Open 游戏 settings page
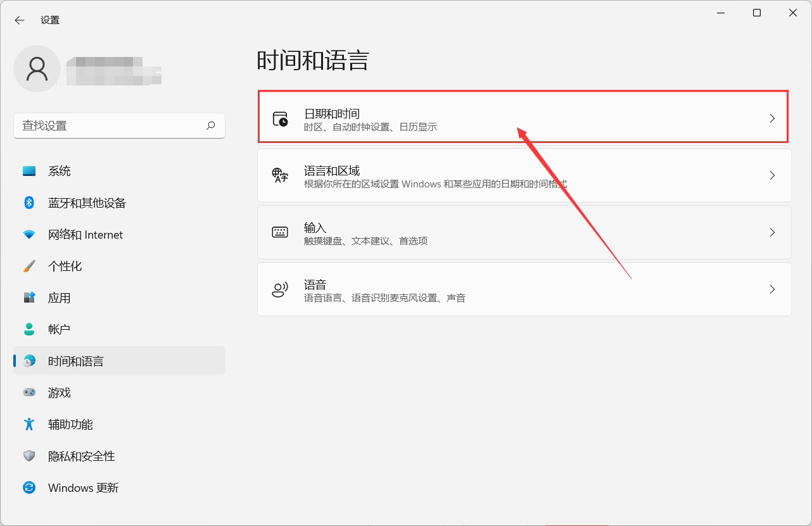Image resolution: width=812 pixels, height=526 pixels. coord(119,392)
